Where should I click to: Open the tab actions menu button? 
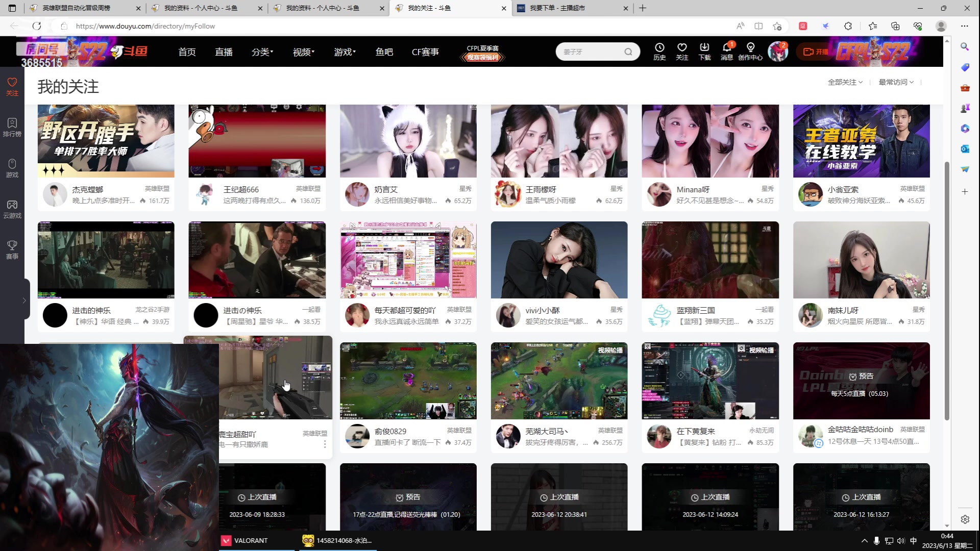pyautogui.click(x=12, y=8)
